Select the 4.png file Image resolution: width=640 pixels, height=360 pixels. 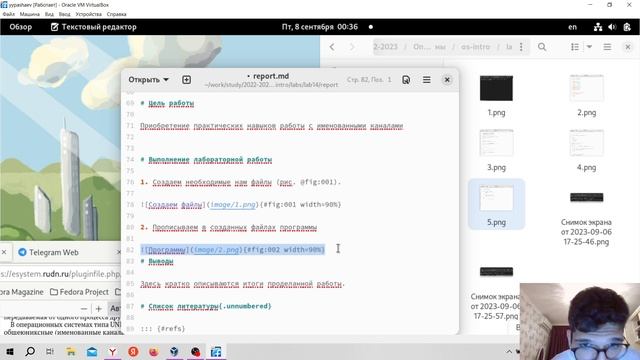pyautogui.click(x=586, y=149)
